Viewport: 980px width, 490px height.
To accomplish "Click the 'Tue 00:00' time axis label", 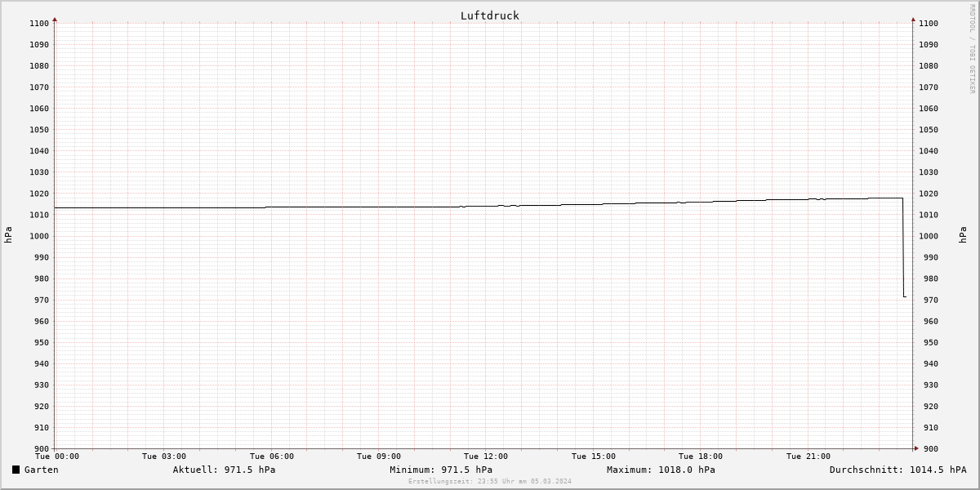I will click(57, 457).
